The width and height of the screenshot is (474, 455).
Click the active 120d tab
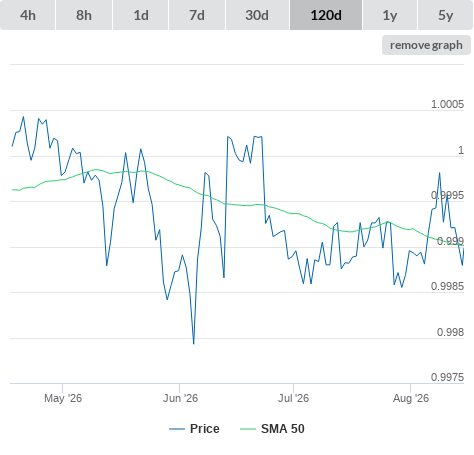pos(326,15)
